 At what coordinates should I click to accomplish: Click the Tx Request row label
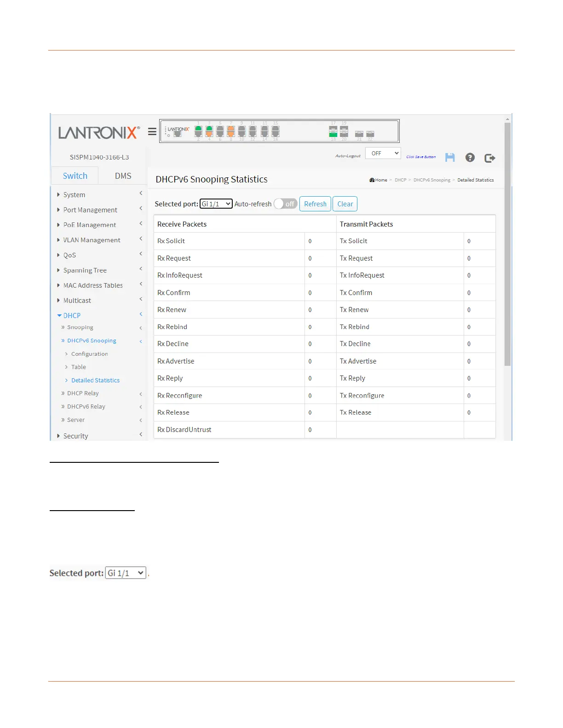pos(356,258)
